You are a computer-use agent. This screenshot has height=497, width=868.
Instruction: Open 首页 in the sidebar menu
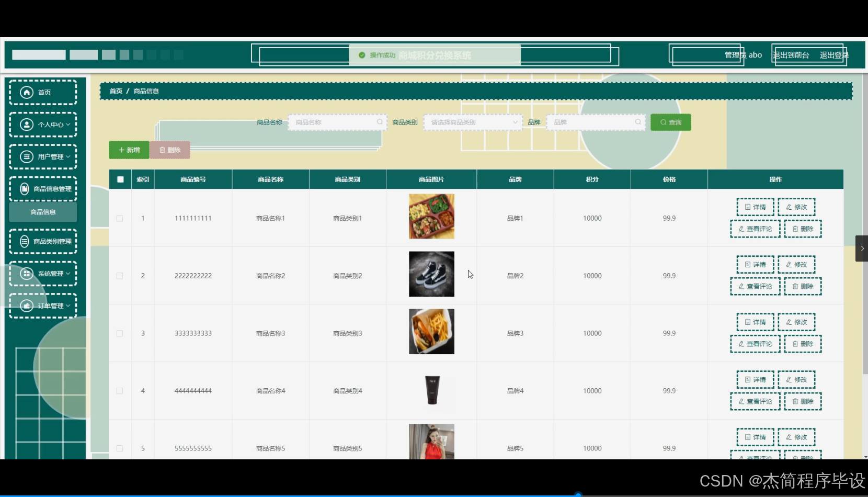click(x=43, y=92)
